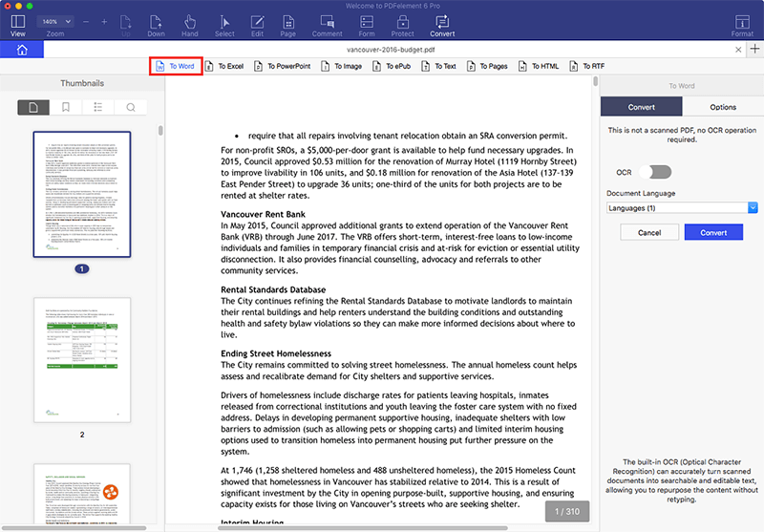Open the search panel magnifier icon
The image size is (764, 532).
click(130, 108)
